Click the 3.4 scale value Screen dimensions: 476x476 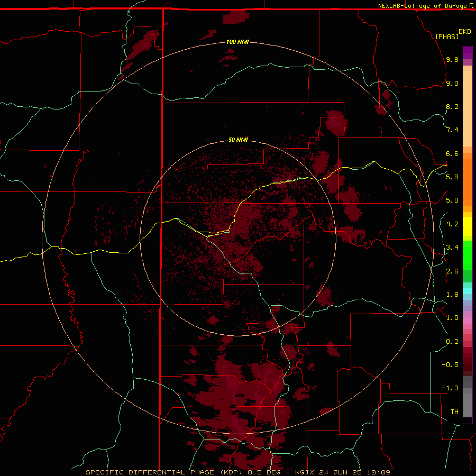coord(452,248)
